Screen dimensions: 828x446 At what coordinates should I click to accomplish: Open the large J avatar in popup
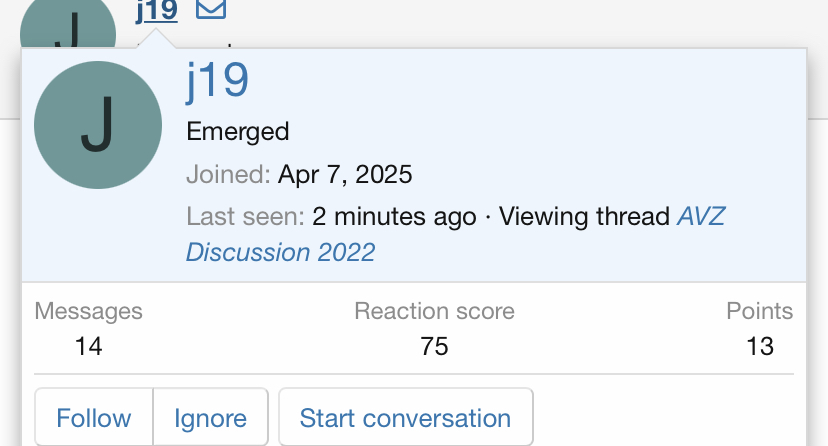click(x=98, y=125)
